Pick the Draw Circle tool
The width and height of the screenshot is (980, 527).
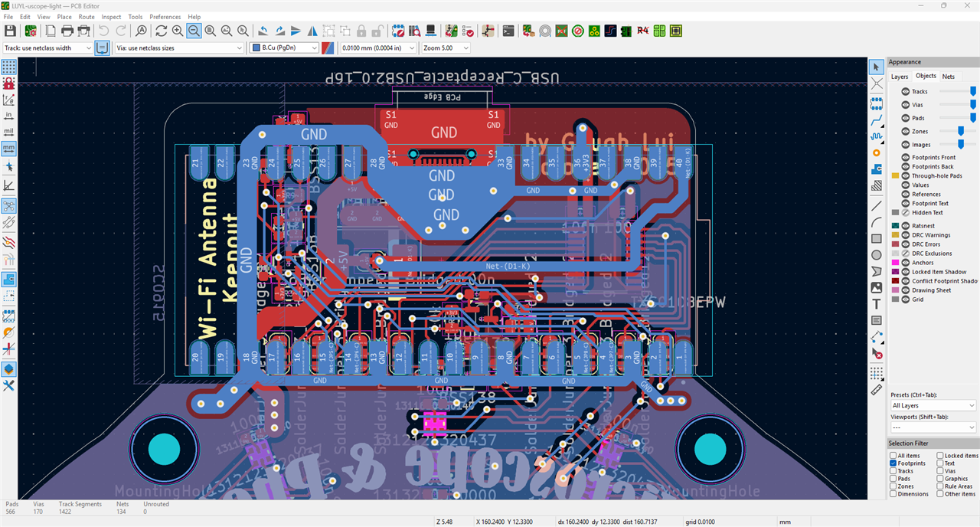coord(877,254)
